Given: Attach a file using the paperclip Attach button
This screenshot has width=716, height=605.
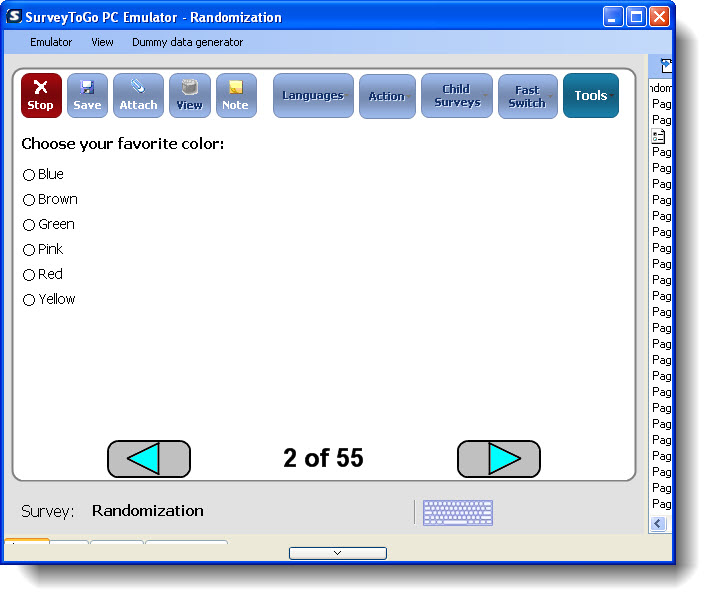Looking at the screenshot, I should click(138, 95).
